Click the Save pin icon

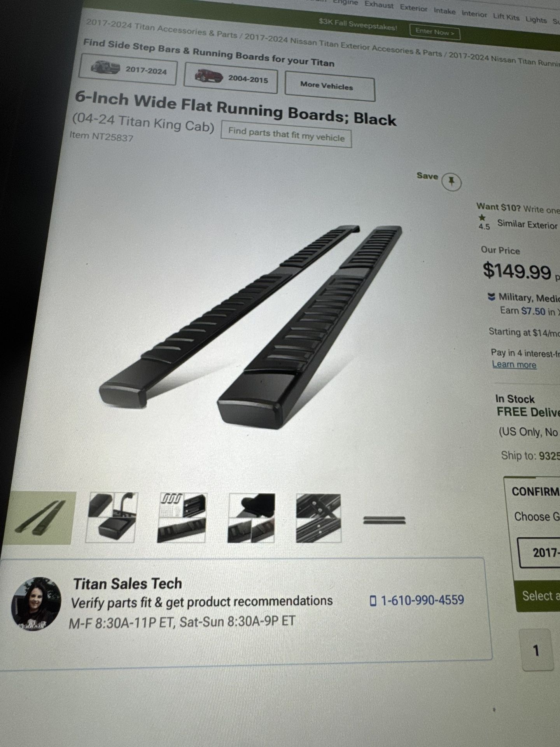click(451, 182)
